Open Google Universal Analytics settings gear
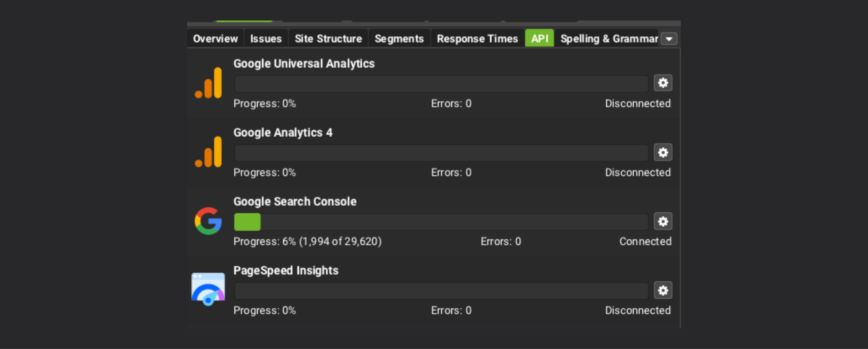This screenshot has width=868, height=349. pyautogui.click(x=663, y=83)
